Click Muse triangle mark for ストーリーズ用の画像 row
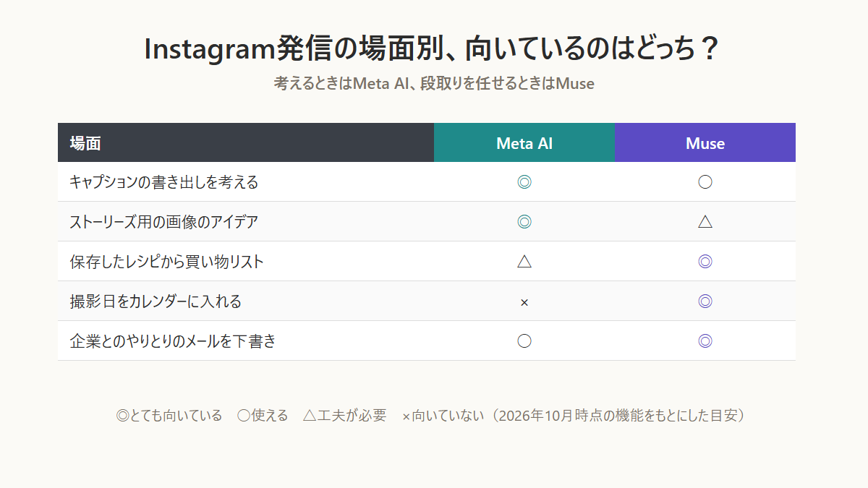The height and width of the screenshot is (488, 868). point(705,222)
